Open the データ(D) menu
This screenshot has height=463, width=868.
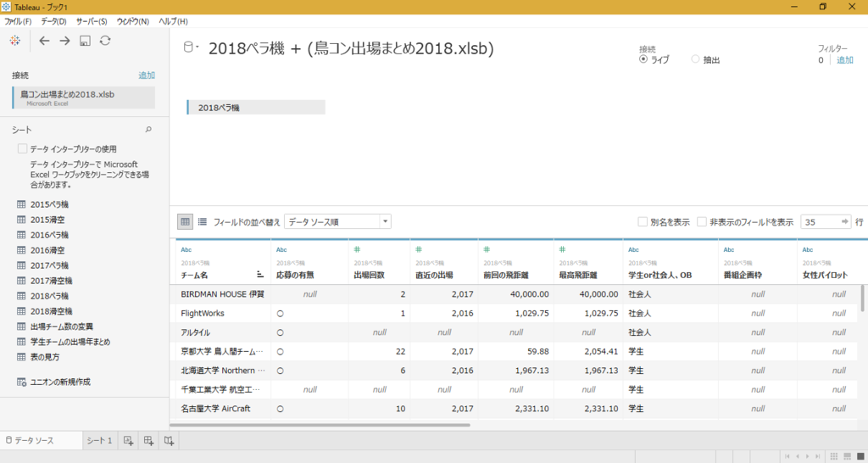[53, 21]
